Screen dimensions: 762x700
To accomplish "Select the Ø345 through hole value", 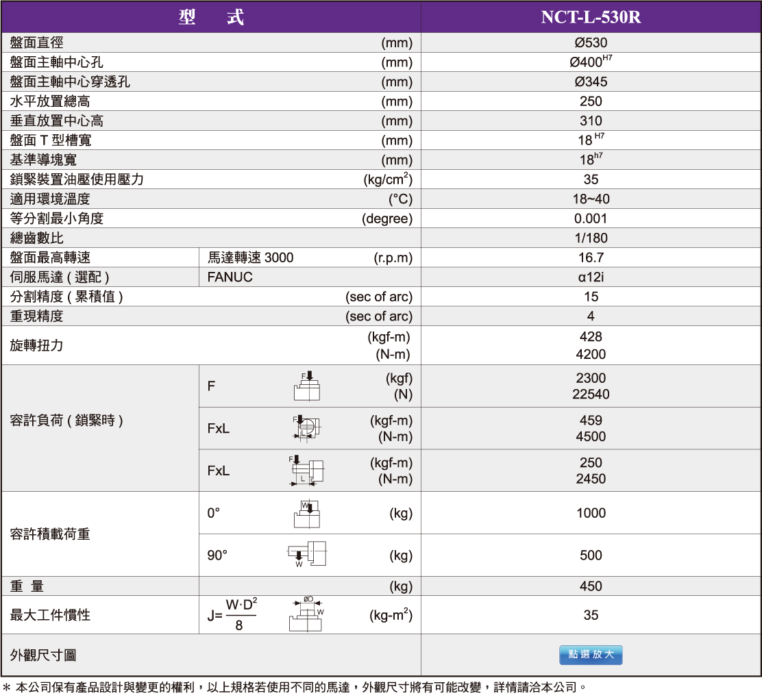I will point(591,82).
